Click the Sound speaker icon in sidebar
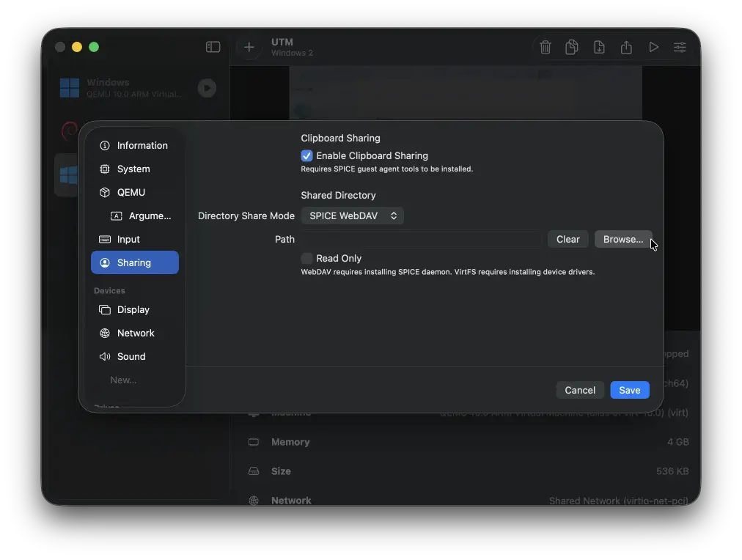This screenshot has height=560, width=742. tap(105, 357)
